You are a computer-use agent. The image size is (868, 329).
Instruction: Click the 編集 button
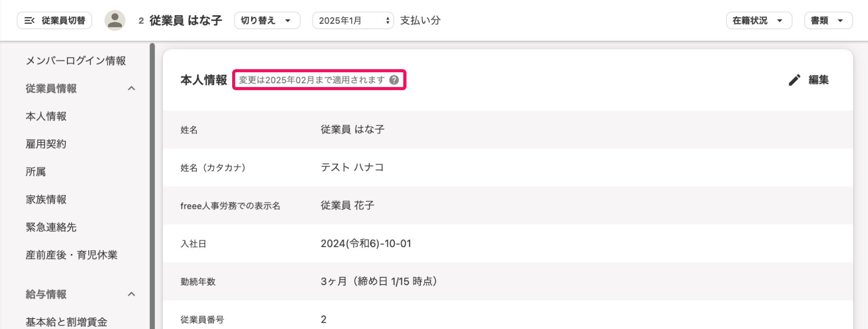(x=809, y=80)
